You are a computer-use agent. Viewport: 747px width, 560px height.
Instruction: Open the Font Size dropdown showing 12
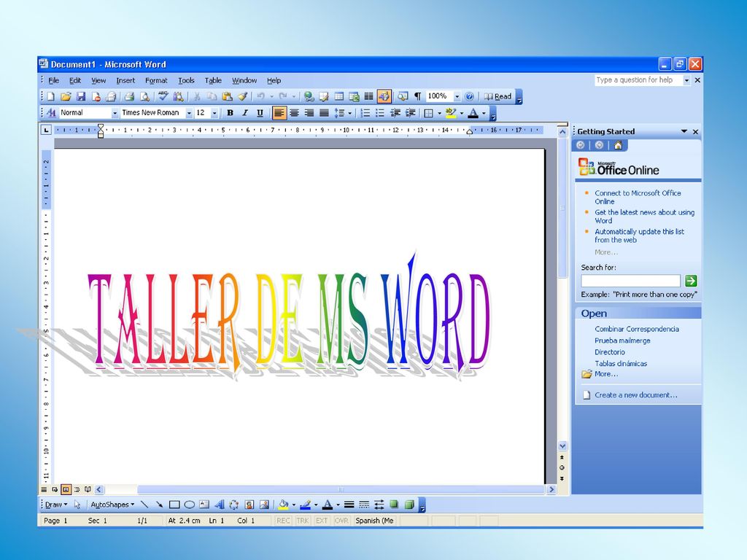(x=214, y=113)
